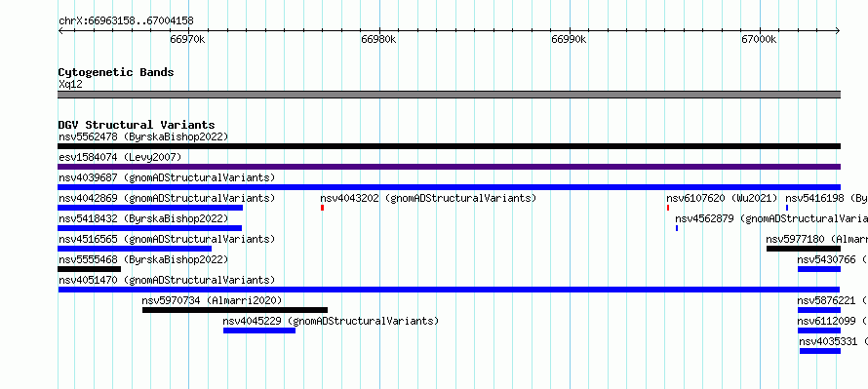Click the gray Xq12 cytogenetic band

pos(449,95)
